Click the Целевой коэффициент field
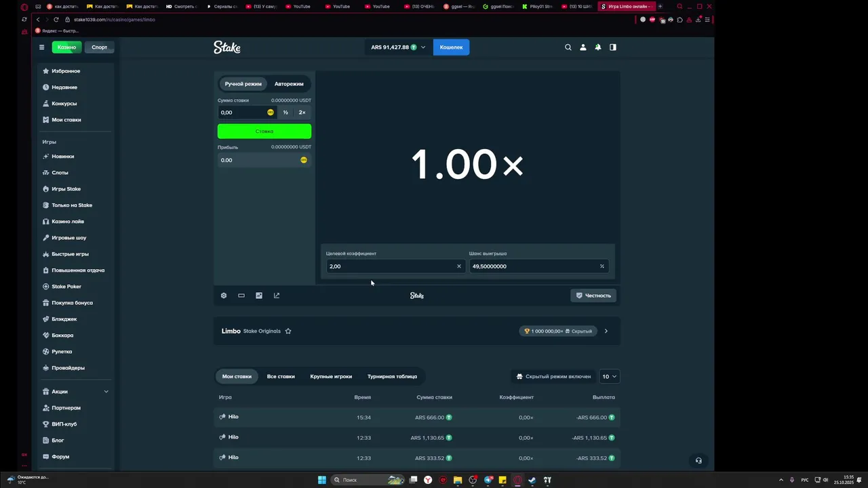Screen dimensions: 868x488 [395, 266]
